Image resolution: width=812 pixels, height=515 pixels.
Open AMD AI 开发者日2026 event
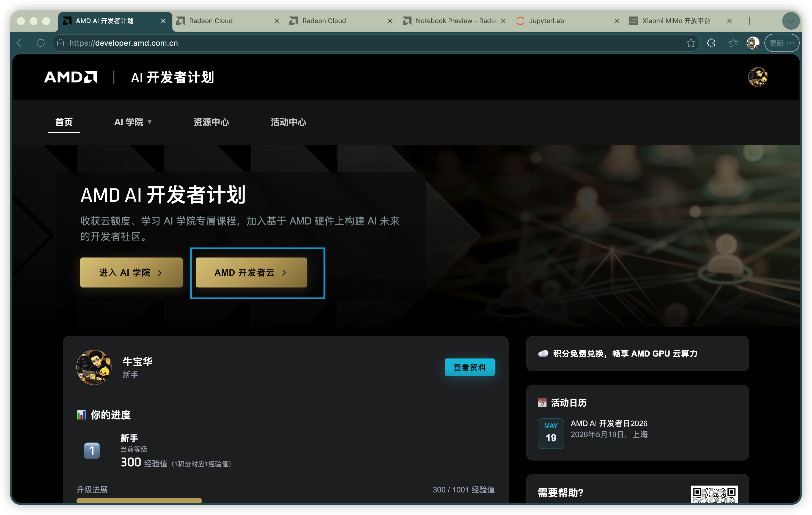tap(609, 423)
